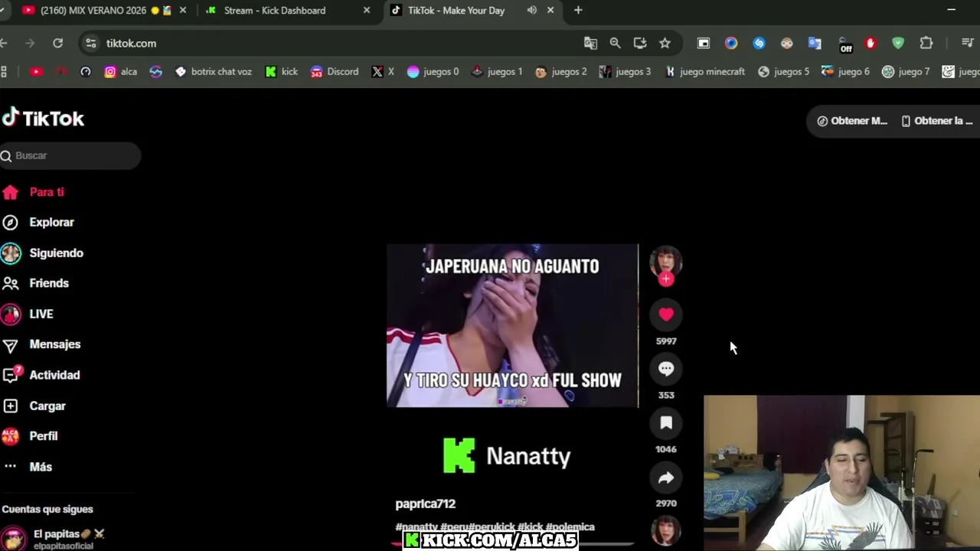Bookmark this page with the star
980x551 pixels.
click(665, 43)
